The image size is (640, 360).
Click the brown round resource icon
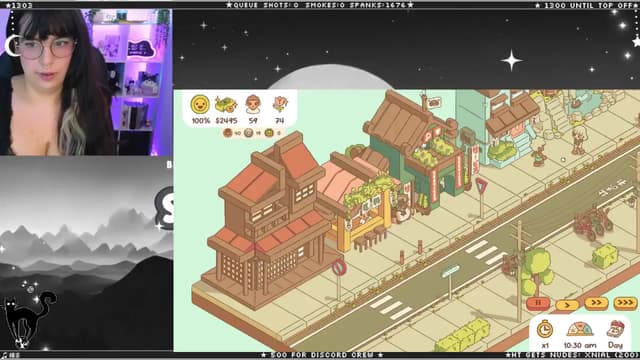tap(227, 133)
